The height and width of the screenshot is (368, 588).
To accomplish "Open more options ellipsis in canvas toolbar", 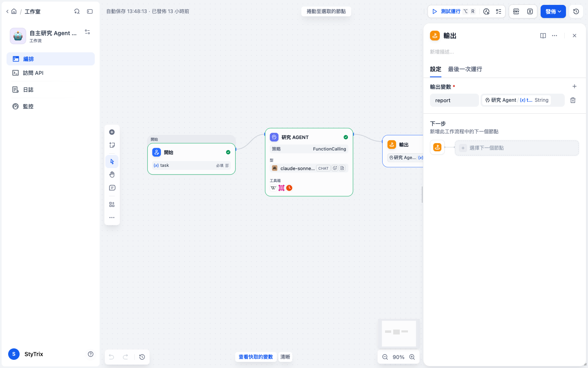I will (x=112, y=218).
